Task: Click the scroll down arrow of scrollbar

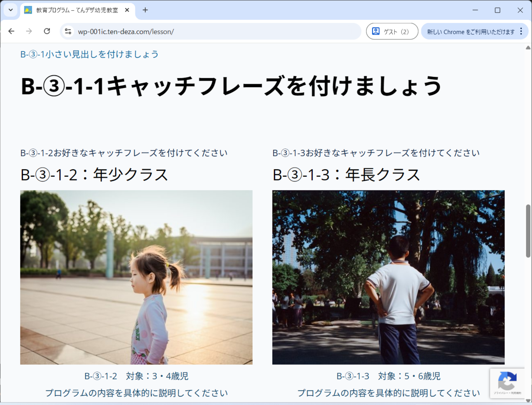Action: point(528,400)
